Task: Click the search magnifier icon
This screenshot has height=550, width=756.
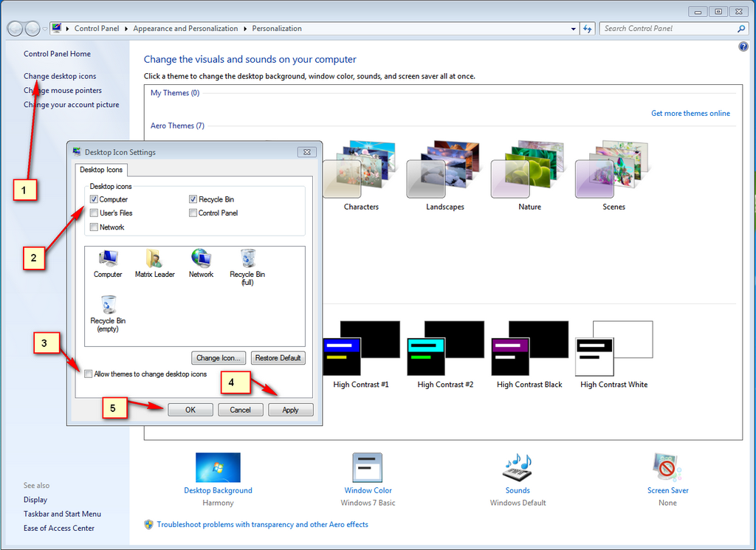Action: click(x=741, y=29)
